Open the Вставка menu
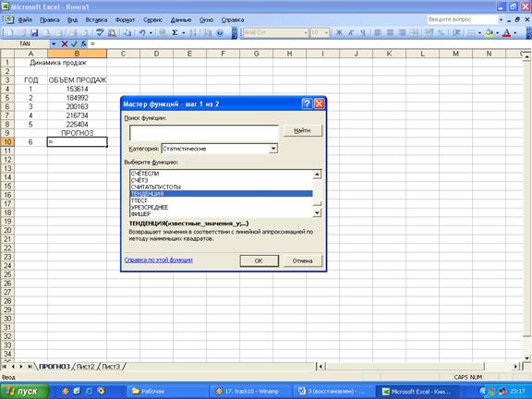Image resolution: width=532 pixels, height=399 pixels. tap(96, 20)
